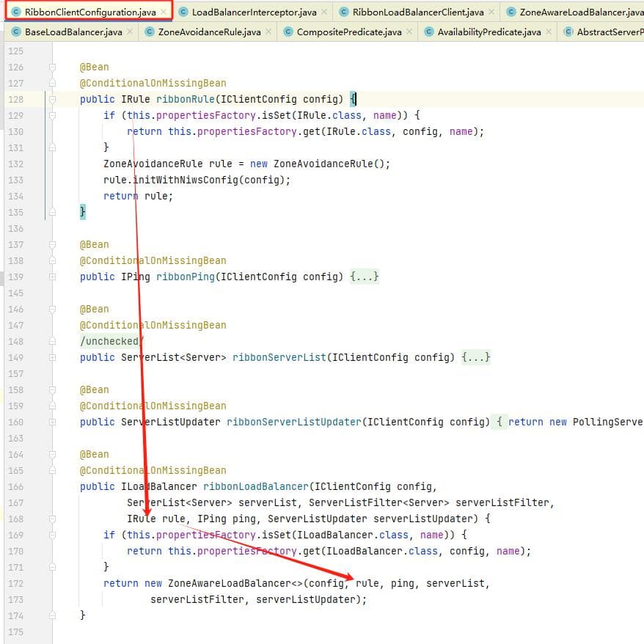Click the 'IPing ping' parameter on line 168
This screenshot has height=644, width=644.
click(x=227, y=519)
